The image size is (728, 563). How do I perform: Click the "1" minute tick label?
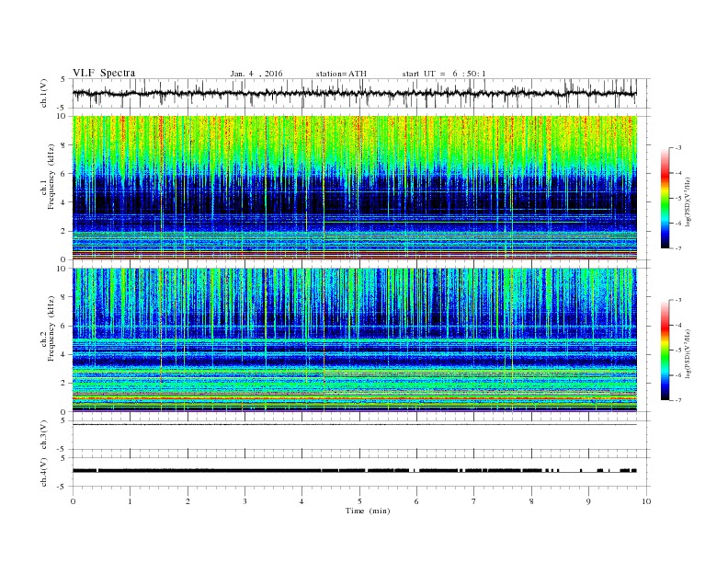click(130, 501)
